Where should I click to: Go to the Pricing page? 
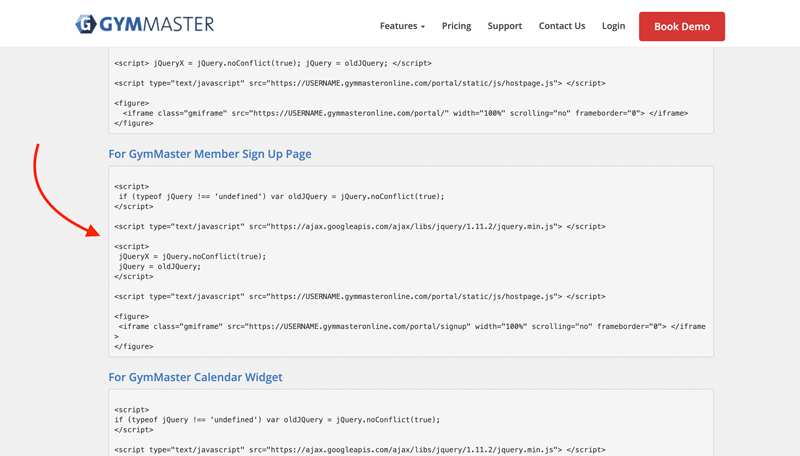pos(456,26)
